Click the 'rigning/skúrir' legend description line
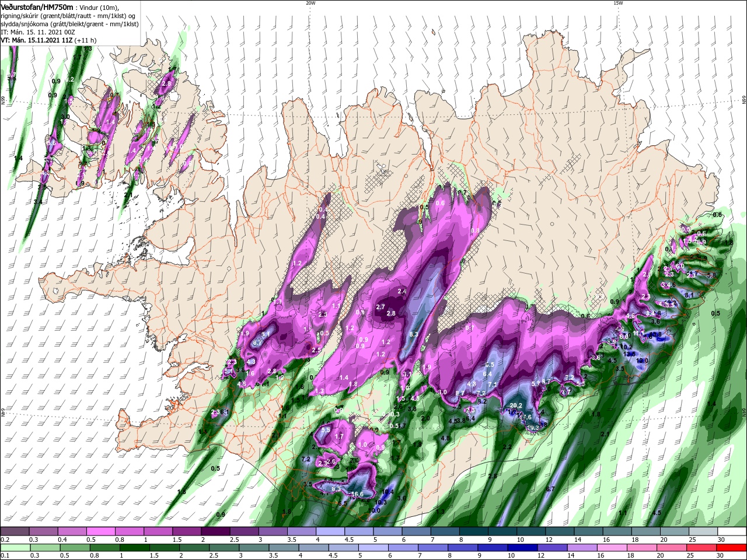The height and width of the screenshot is (560, 747). point(68,16)
